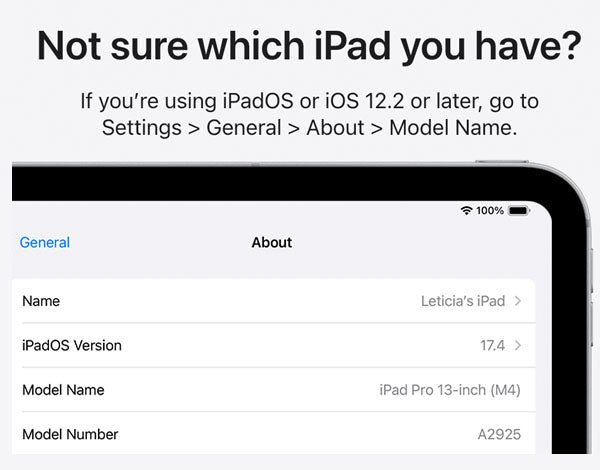
Task: Tap the 100% battery percentage
Action: [x=490, y=211]
